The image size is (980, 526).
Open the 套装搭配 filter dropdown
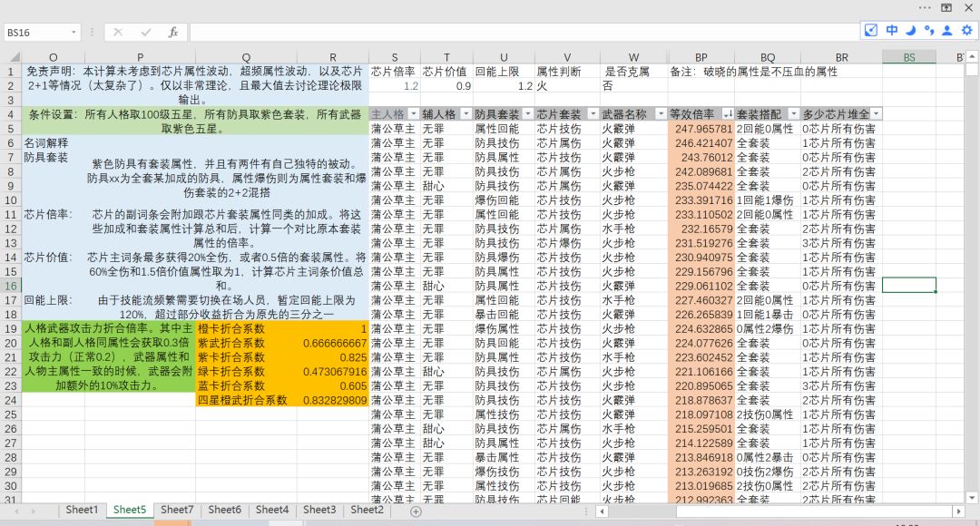click(794, 113)
